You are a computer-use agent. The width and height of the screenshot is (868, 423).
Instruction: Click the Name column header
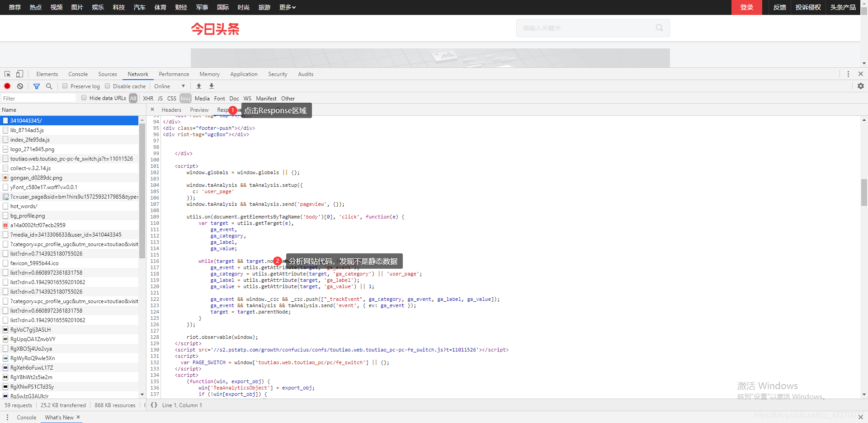click(72, 109)
